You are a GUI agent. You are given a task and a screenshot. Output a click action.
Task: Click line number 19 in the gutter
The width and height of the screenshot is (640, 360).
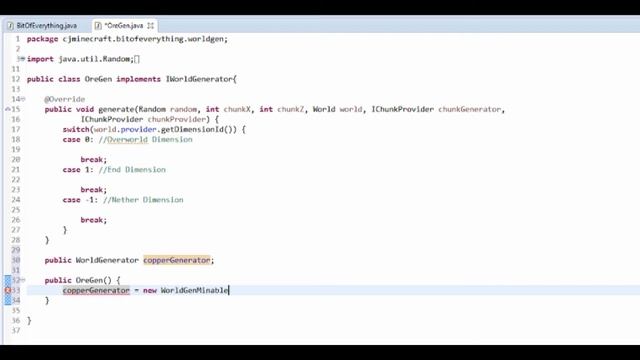(16, 149)
